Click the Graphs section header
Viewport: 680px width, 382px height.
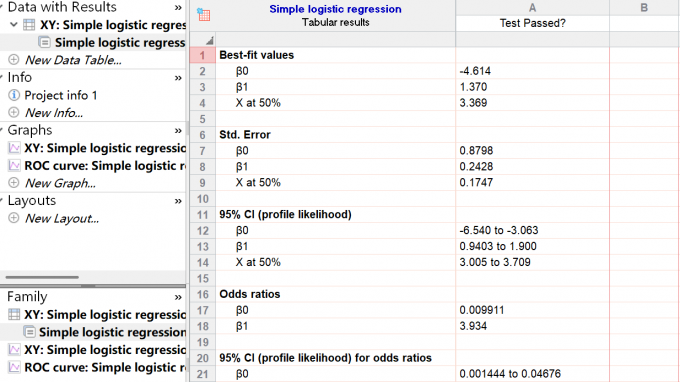tap(29, 130)
